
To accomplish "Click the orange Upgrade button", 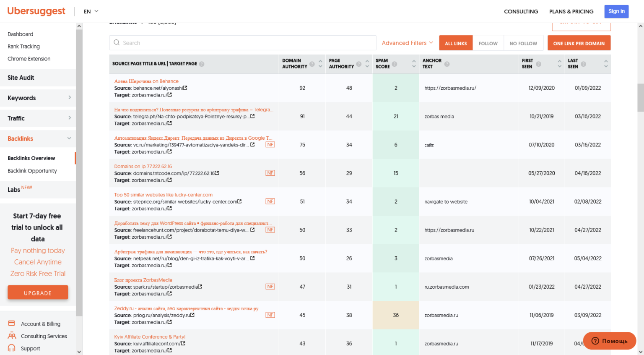I will 38,293.
